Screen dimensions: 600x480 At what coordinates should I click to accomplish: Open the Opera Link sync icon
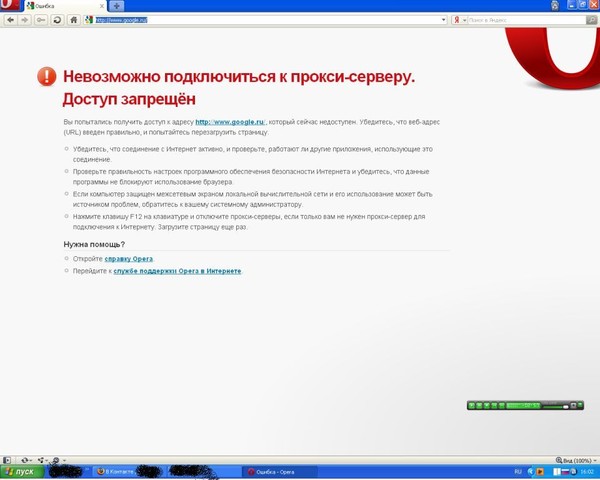[24, 460]
